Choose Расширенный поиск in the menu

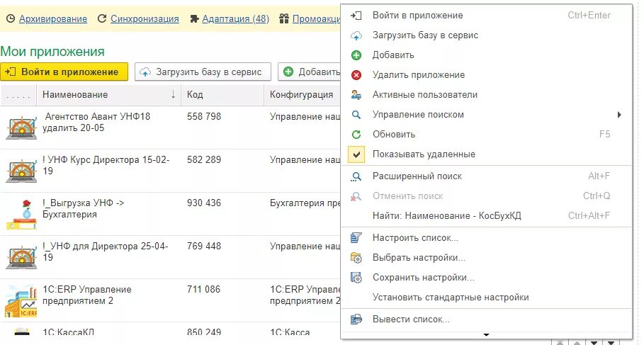(487, 176)
